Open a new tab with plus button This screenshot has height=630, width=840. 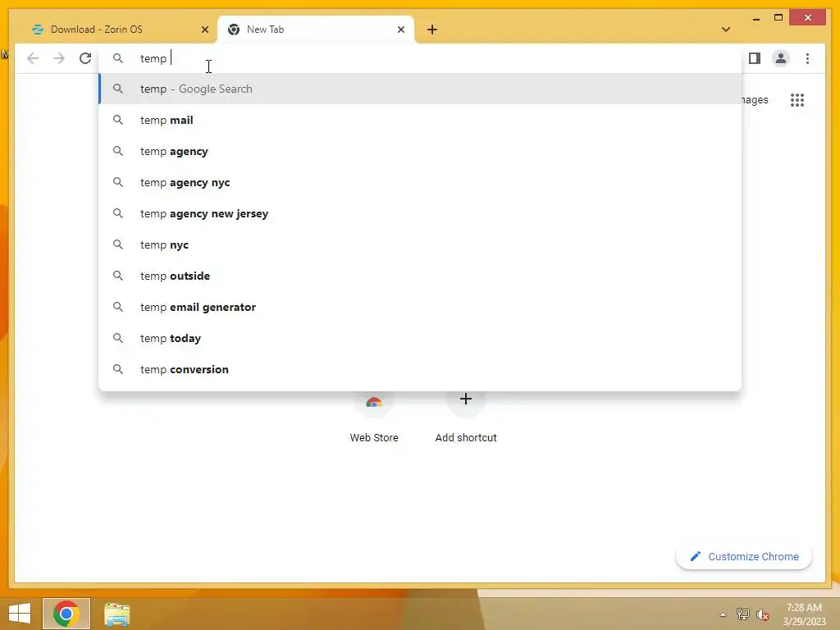431,30
